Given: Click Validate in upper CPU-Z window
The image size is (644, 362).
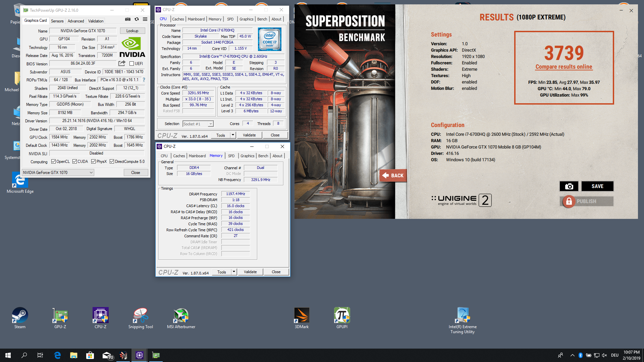Looking at the screenshot, I should 249,135.
